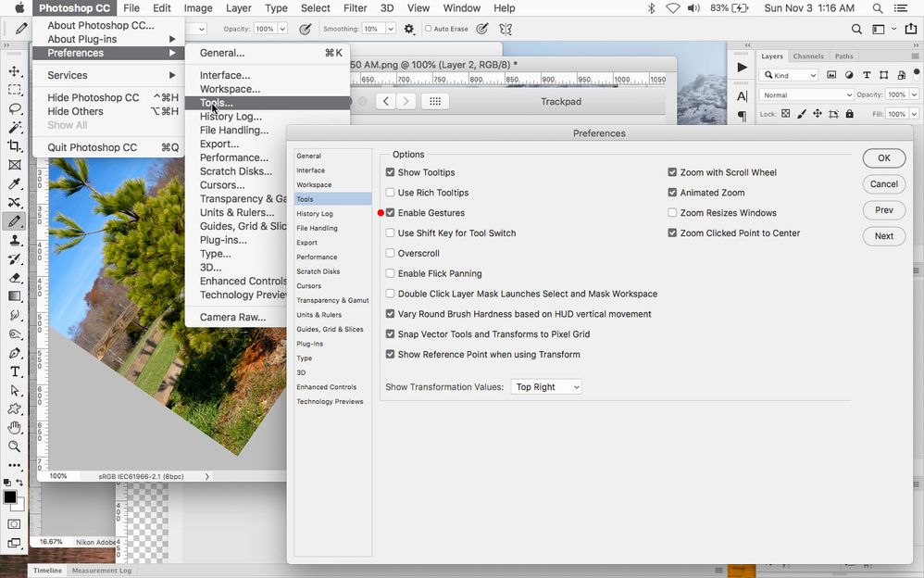Toggle Quick Mask mode icon

tap(14, 523)
